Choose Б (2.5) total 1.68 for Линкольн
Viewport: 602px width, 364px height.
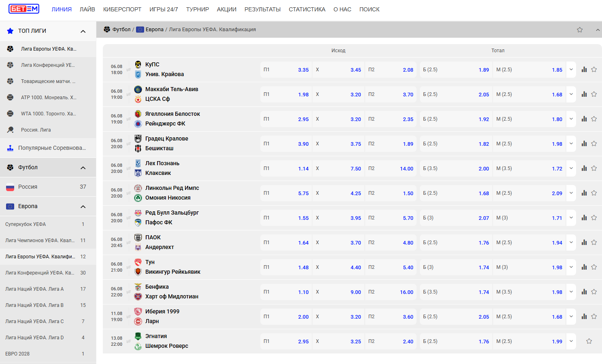click(x=456, y=193)
